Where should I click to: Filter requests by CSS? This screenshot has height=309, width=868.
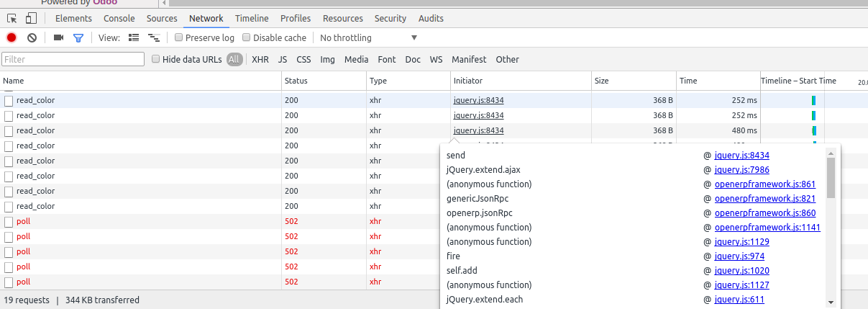(x=303, y=59)
